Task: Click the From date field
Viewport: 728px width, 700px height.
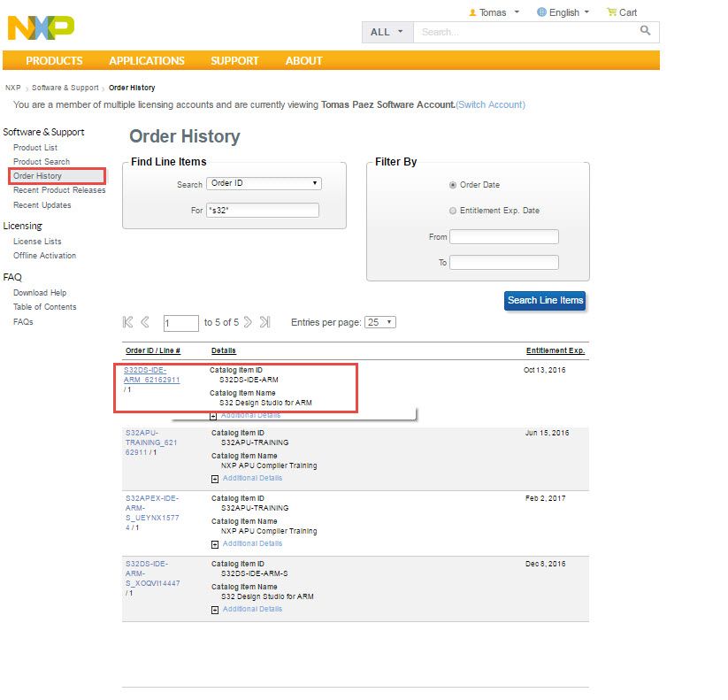Action: pos(503,236)
